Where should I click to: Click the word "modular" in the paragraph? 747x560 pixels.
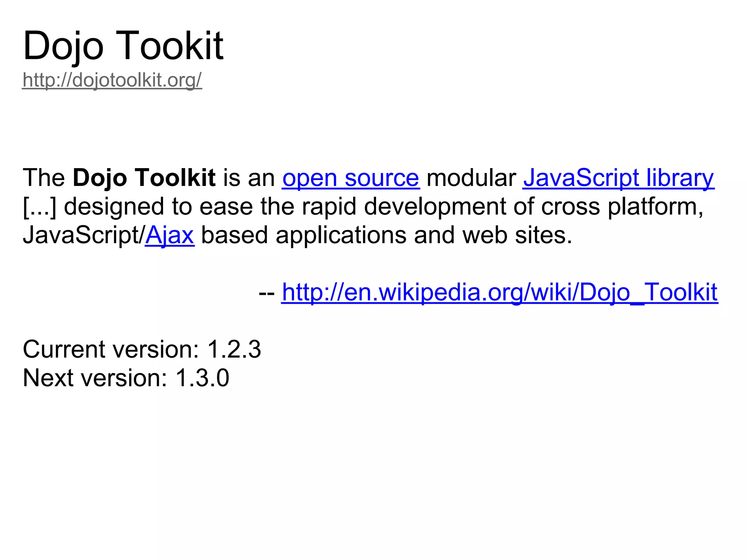pos(471,178)
